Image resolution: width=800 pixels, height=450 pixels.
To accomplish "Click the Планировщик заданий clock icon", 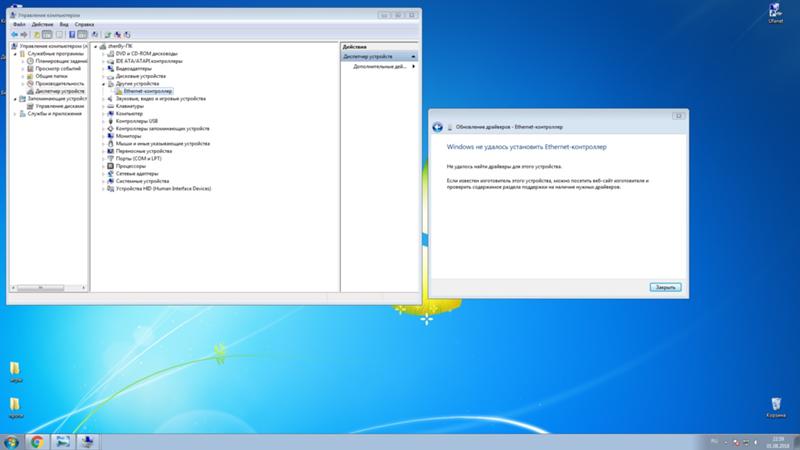I will [30, 61].
